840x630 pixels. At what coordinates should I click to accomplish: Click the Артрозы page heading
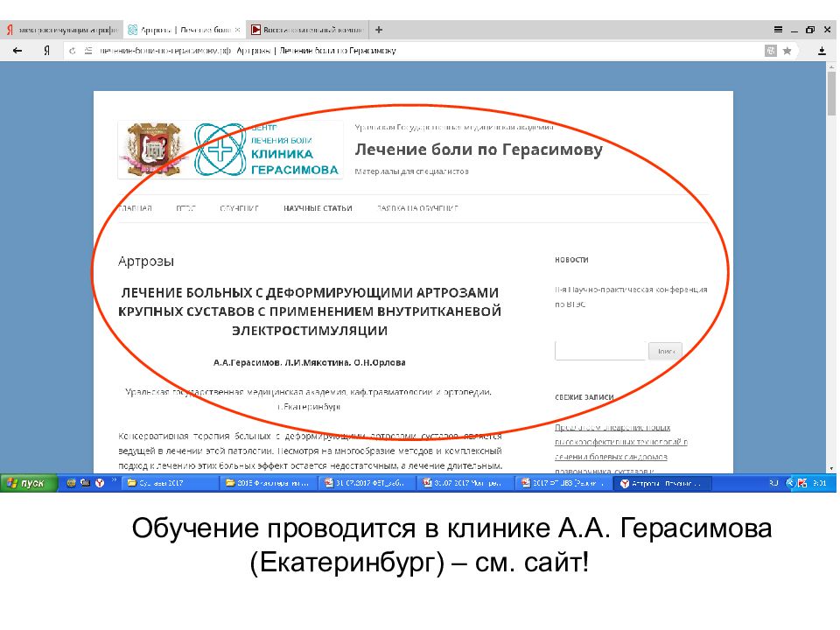coord(146,262)
